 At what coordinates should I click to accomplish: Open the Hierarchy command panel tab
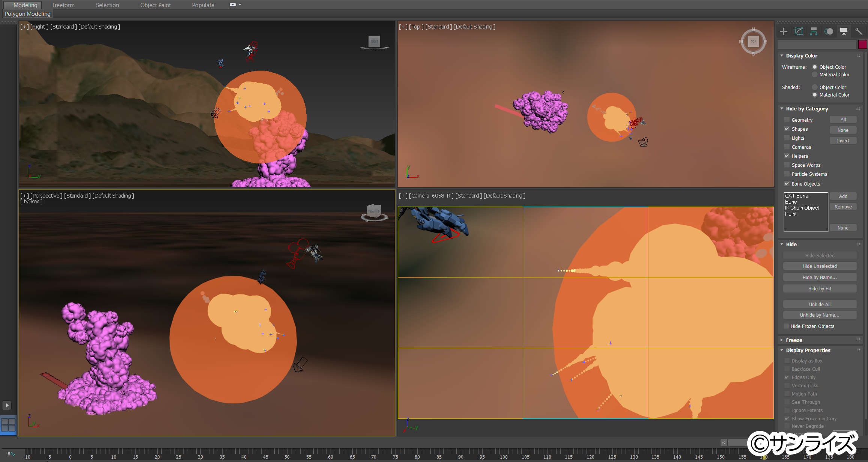pyautogui.click(x=814, y=32)
